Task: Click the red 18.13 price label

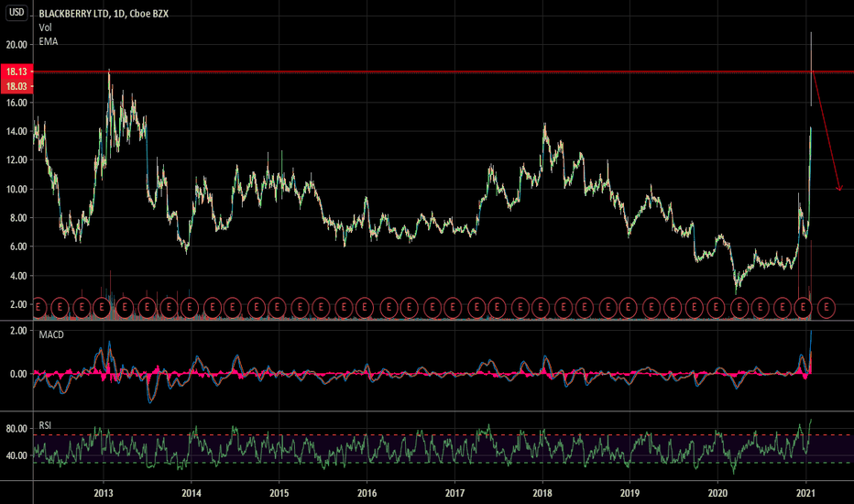Action: pos(16,71)
